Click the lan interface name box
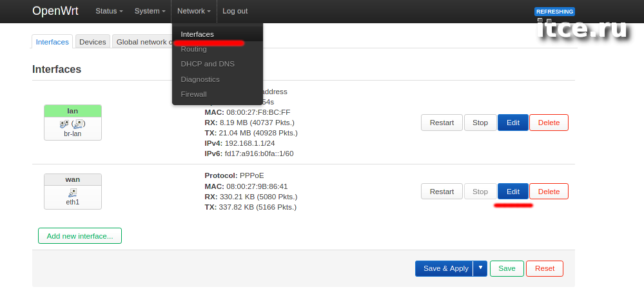 coord(73,111)
